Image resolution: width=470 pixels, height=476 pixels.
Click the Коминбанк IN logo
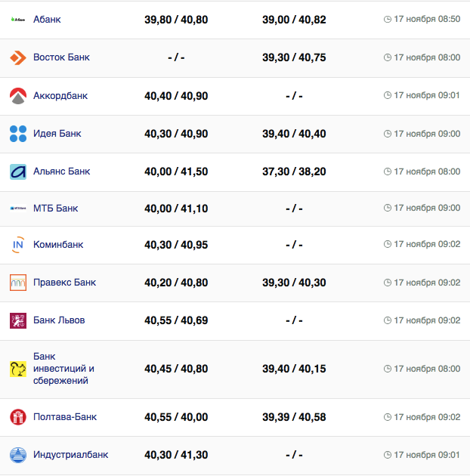[x=18, y=245]
